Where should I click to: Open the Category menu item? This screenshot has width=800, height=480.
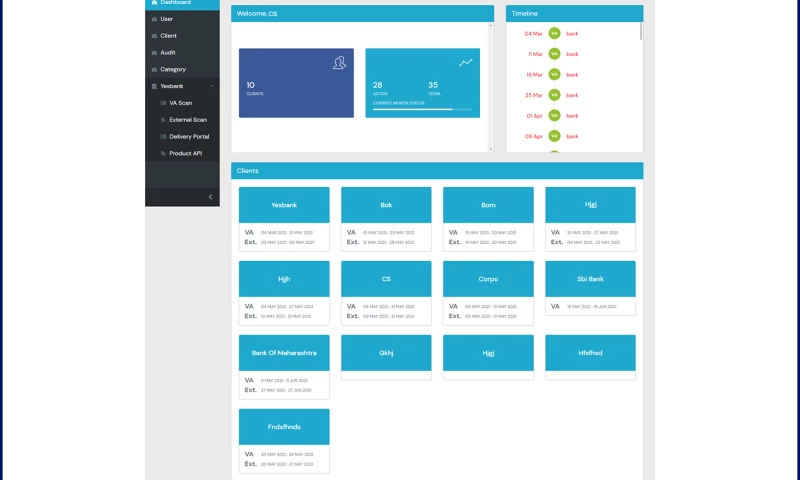[182, 69]
